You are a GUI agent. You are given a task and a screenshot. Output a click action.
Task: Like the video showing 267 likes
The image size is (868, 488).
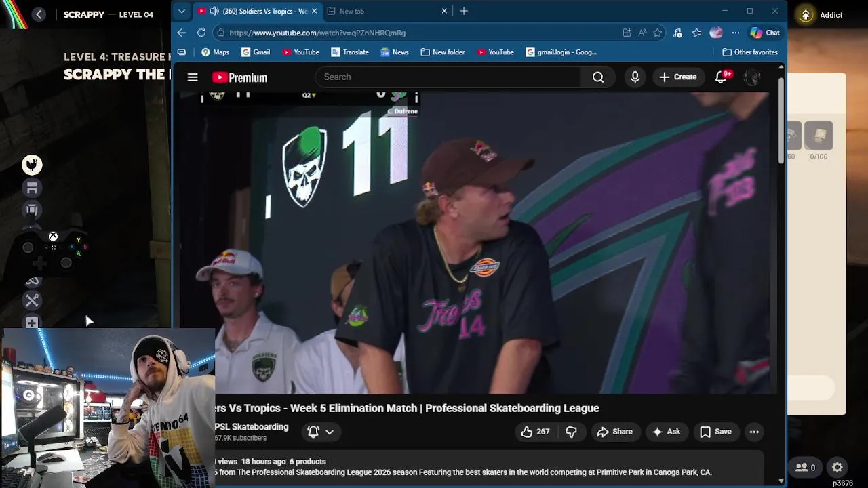point(535,432)
